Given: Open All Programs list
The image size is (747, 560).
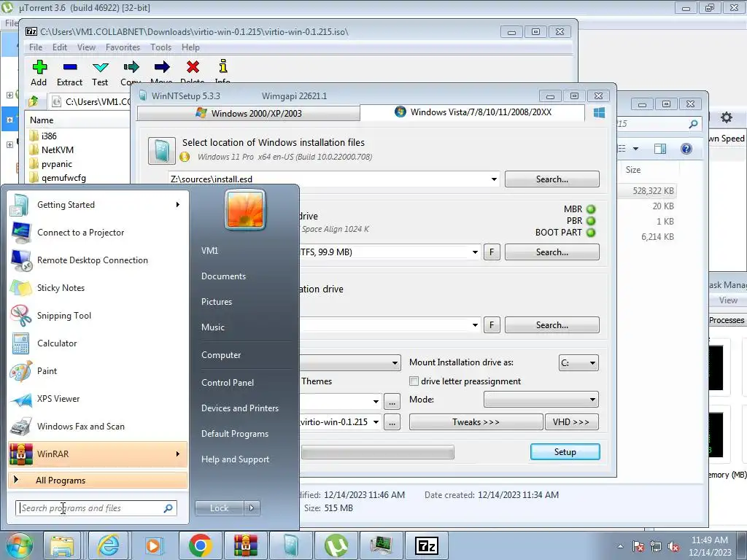Looking at the screenshot, I should click(x=98, y=480).
